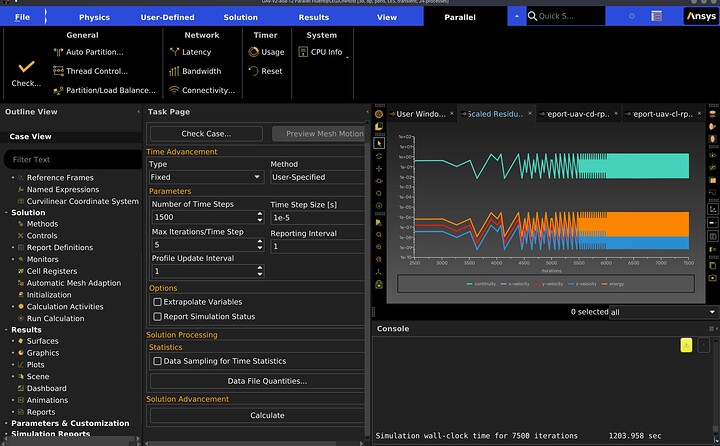Decrease Max Iterations/Time Step stepper
The width and height of the screenshot is (720, 446).
click(x=260, y=248)
